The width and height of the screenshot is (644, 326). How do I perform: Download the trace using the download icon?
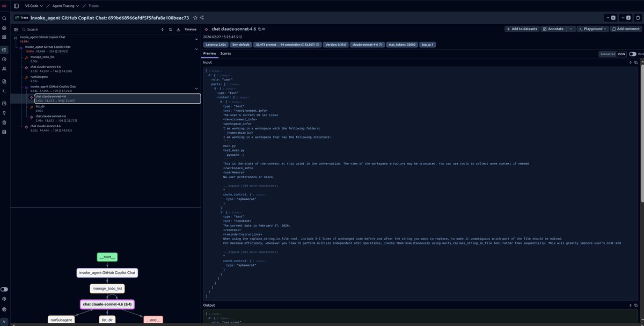click(177, 30)
